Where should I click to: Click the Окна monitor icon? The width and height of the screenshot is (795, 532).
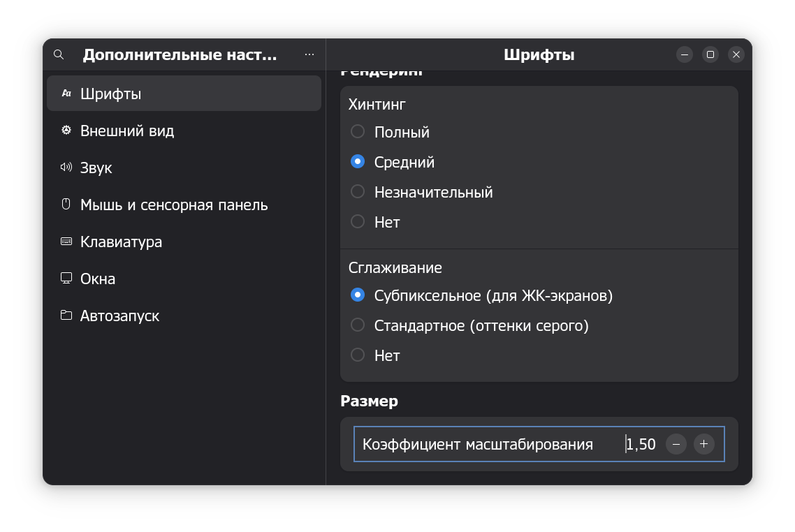click(66, 279)
